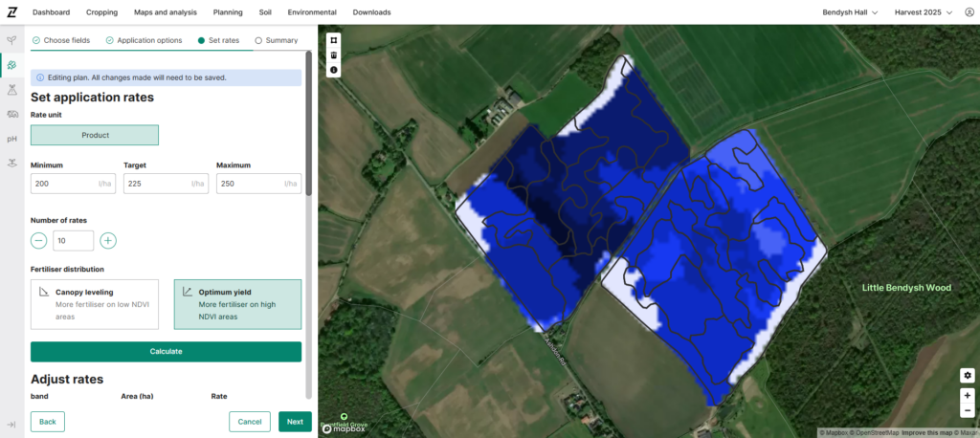This screenshot has width=980, height=438.
Task: Click the info icon in editing banner
Action: 40,78
